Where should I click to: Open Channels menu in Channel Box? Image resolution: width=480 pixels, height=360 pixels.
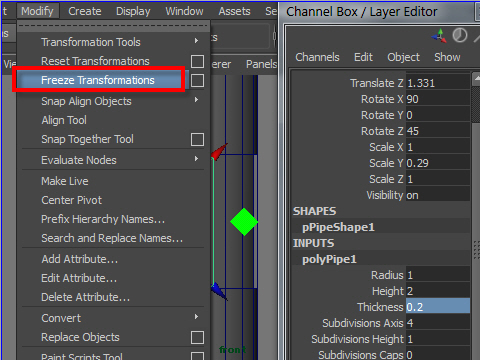click(317, 57)
